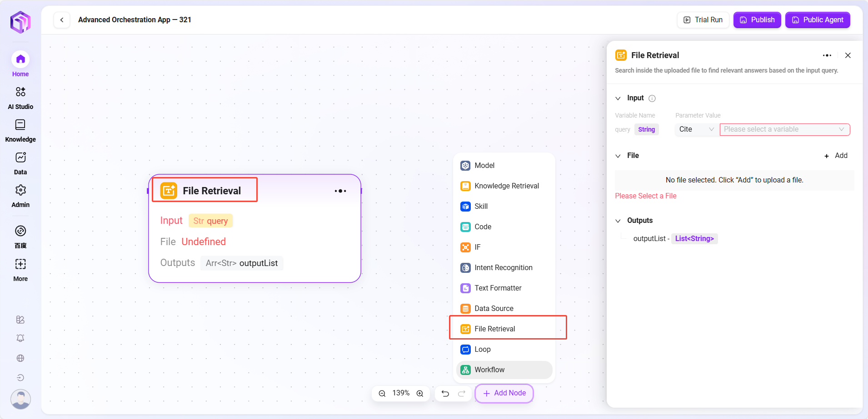Collapse the Outputs section
The width and height of the screenshot is (868, 419).
click(x=618, y=221)
